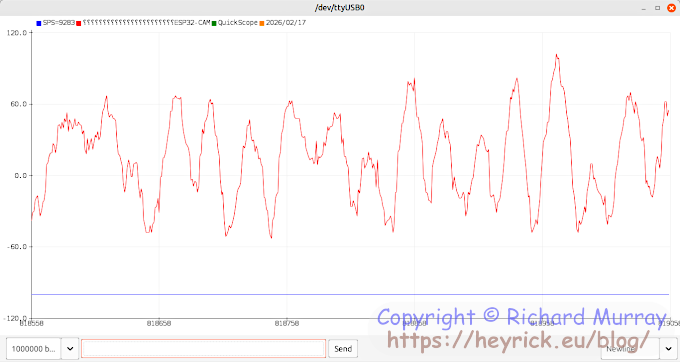Click the green QuickScope legend swatch

[214, 23]
